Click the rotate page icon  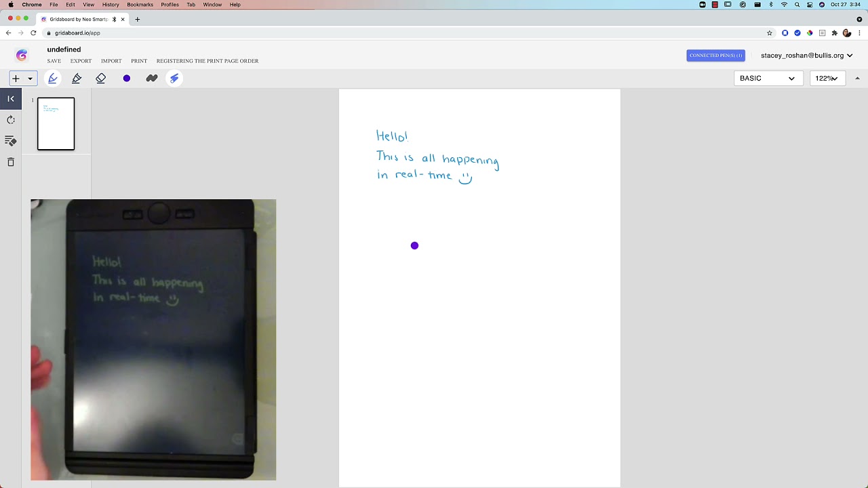[11, 120]
